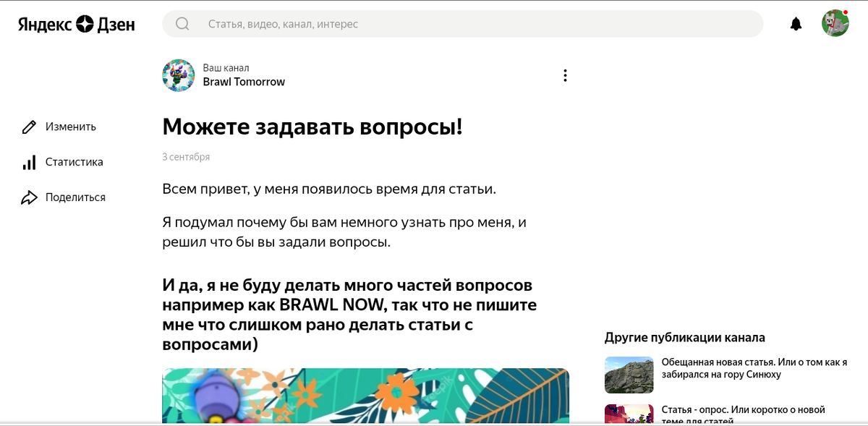Click the Другие публикации канала heading
Viewport: 868px width, 426px height.
coord(685,338)
